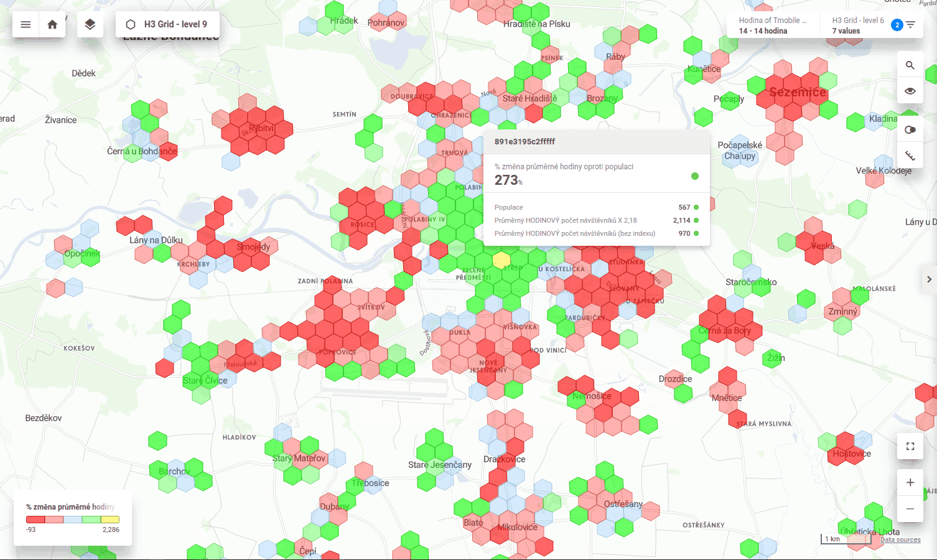Open the layers panel icon

90,24
